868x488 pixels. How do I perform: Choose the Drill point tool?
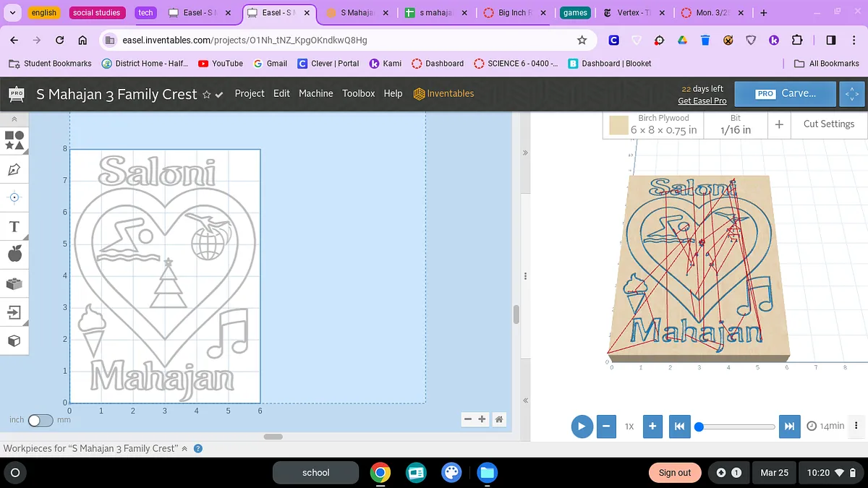tap(14, 197)
